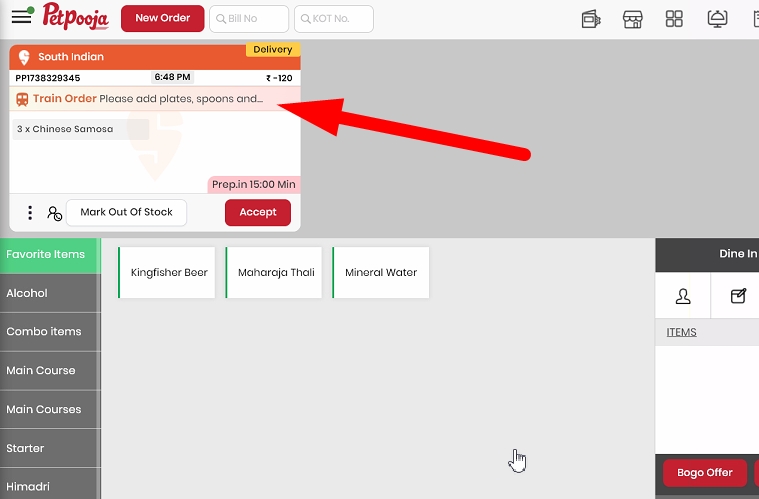Click the store outlet icon in the header
The width and height of the screenshot is (759, 499).
pyautogui.click(x=632, y=19)
